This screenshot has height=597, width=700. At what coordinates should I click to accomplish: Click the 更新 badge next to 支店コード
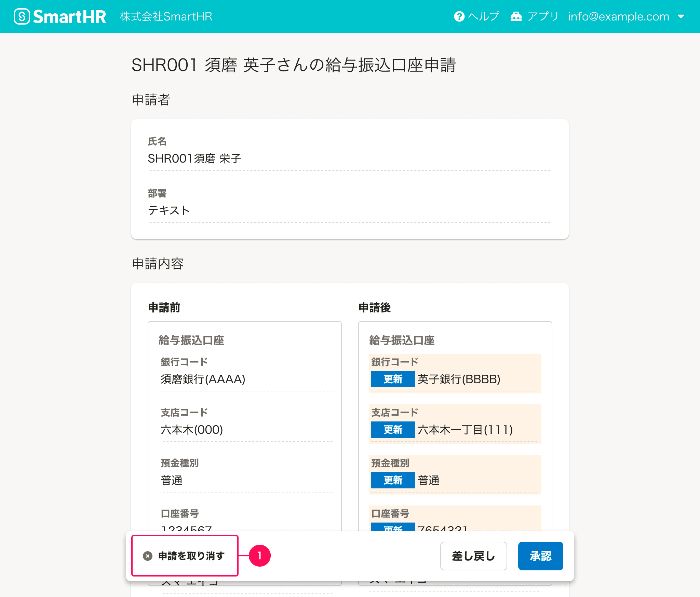[392, 430]
